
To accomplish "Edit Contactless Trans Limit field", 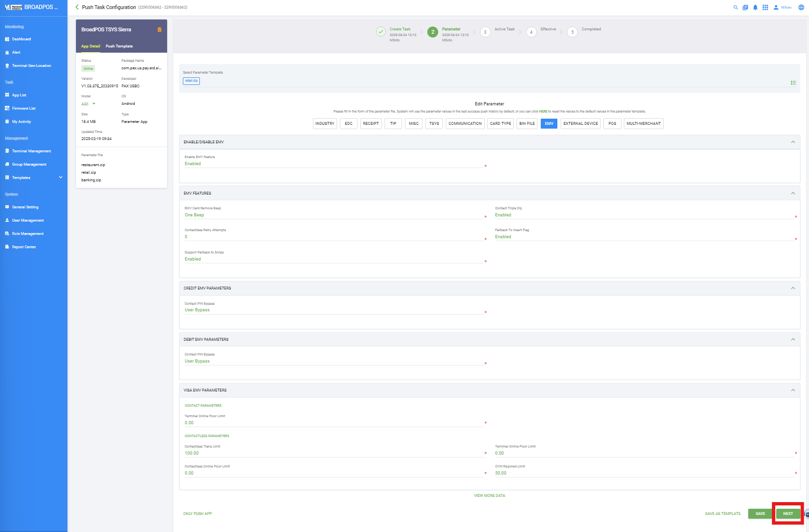I will [x=334, y=453].
